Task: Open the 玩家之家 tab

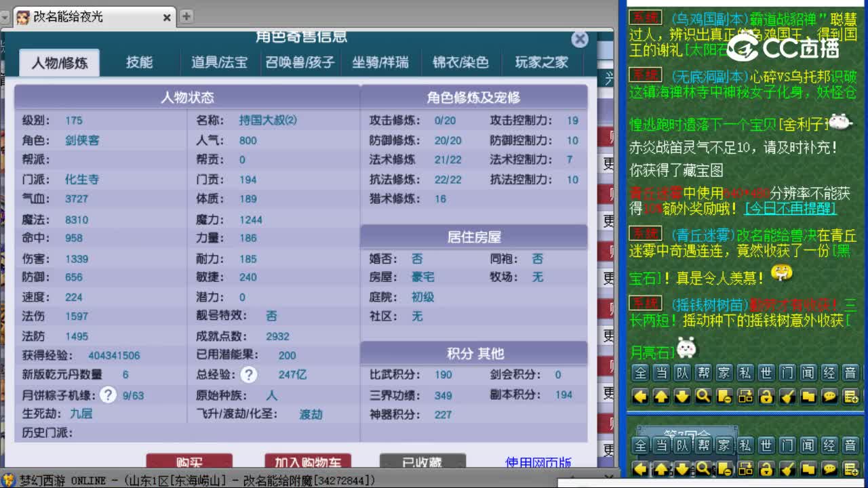Action: tap(541, 62)
